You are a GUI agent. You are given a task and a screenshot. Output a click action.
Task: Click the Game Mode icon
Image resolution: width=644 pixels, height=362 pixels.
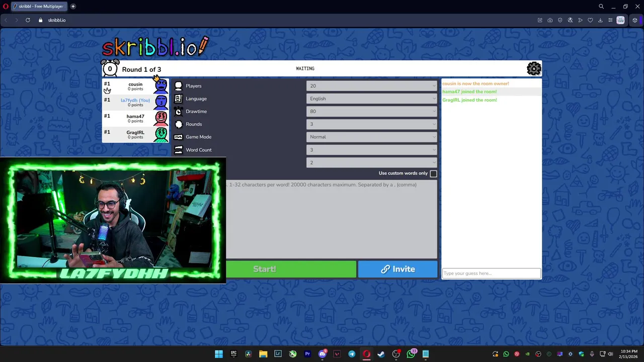click(178, 137)
